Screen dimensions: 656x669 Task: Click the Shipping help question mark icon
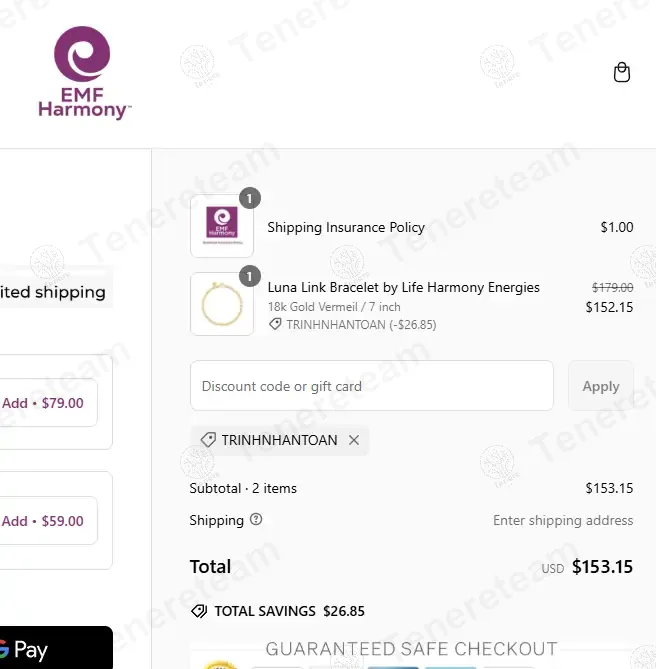(256, 519)
